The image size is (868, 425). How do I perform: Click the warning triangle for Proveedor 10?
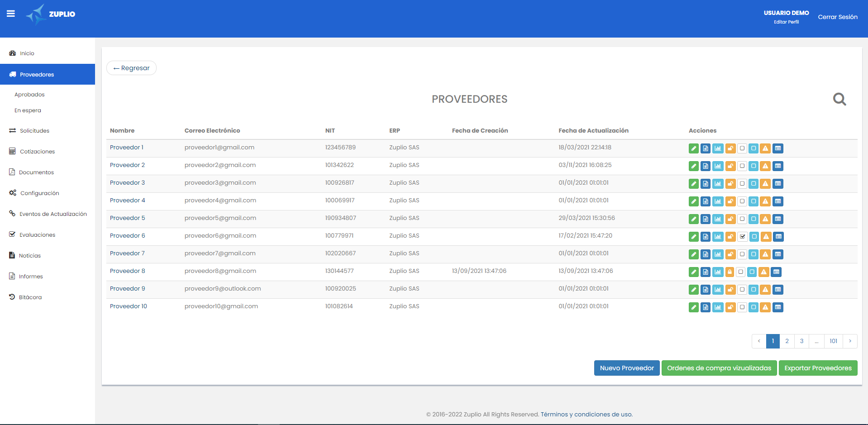[x=765, y=307]
